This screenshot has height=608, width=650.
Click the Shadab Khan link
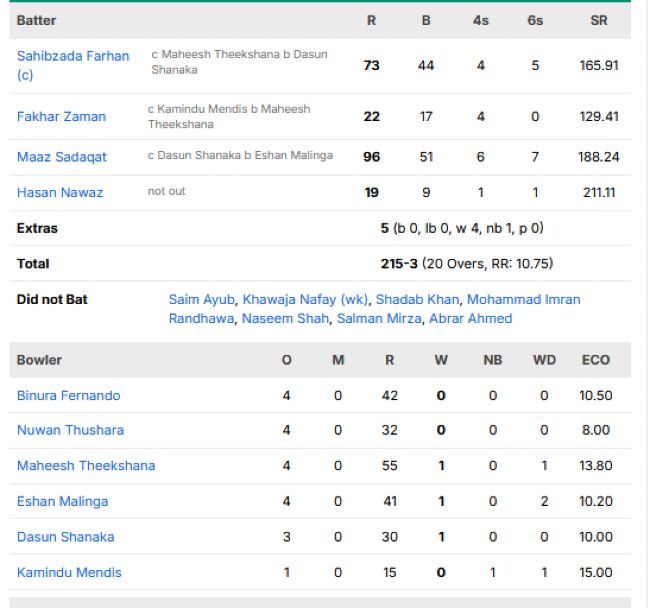[417, 299]
